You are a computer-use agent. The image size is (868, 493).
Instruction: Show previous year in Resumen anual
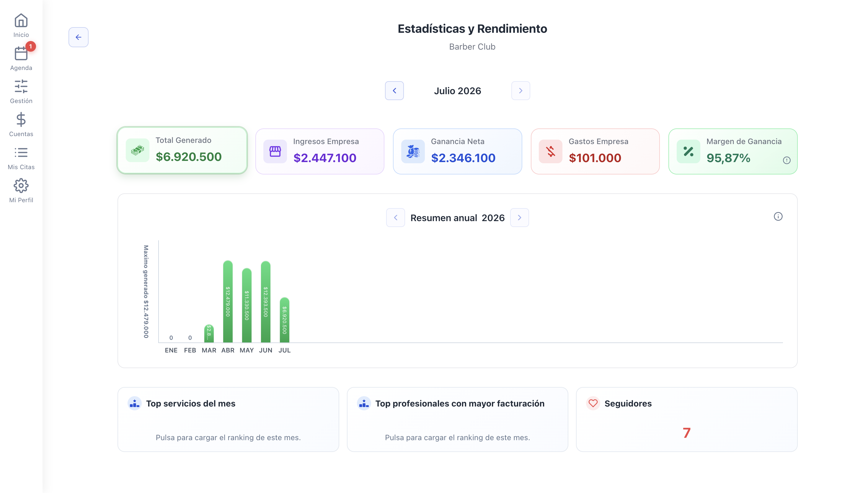[395, 218]
